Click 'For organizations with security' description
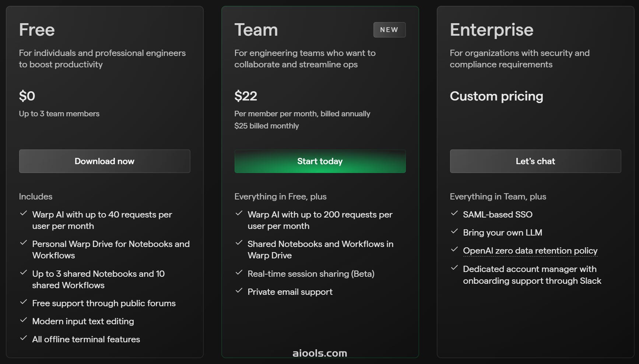639x364 pixels. 520,59
